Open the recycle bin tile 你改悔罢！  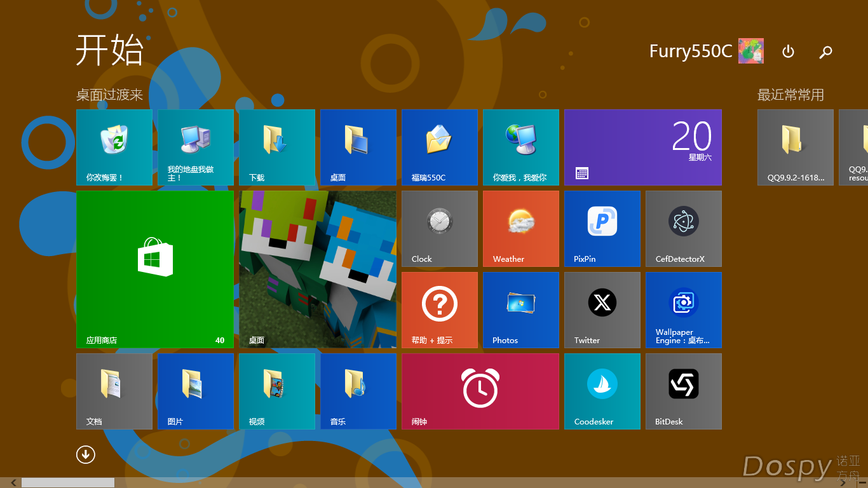point(114,147)
